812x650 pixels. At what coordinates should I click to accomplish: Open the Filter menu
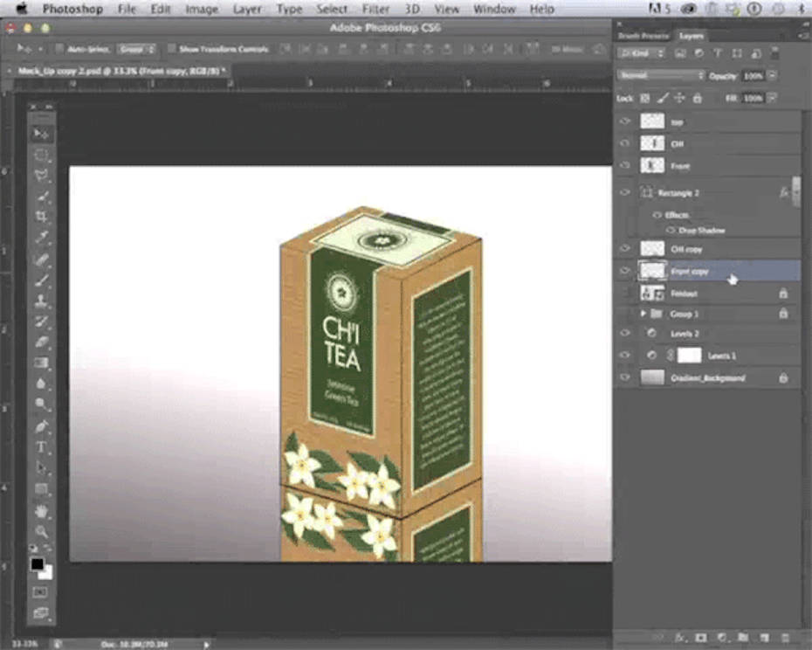click(375, 9)
